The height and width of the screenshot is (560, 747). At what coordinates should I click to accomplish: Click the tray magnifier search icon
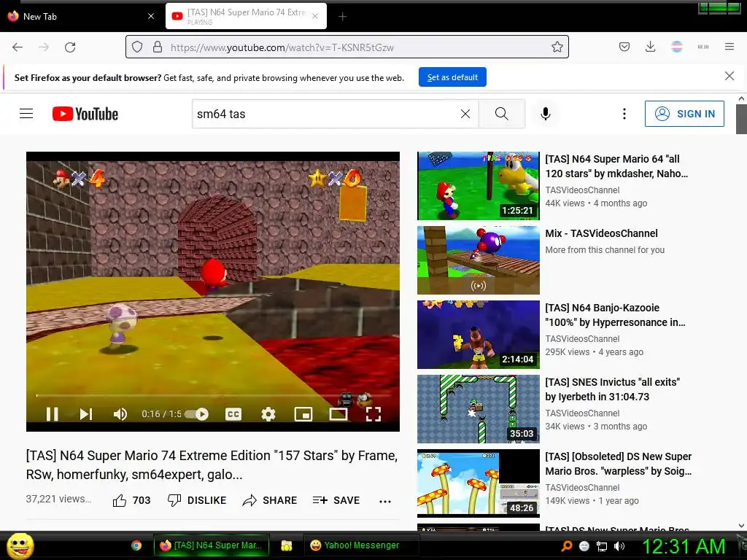566,546
